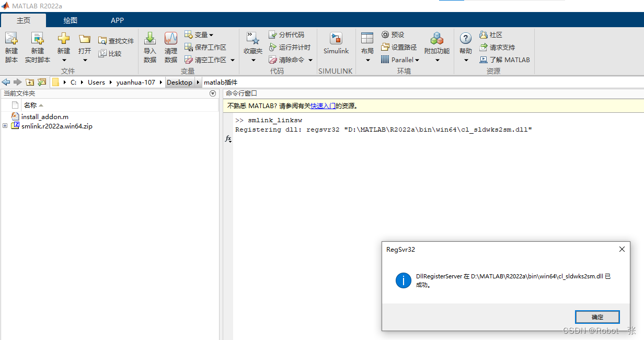Image resolution: width=644 pixels, height=340 pixels.
Task: Click the Import Data (导入数据) icon
Action: point(150,39)
